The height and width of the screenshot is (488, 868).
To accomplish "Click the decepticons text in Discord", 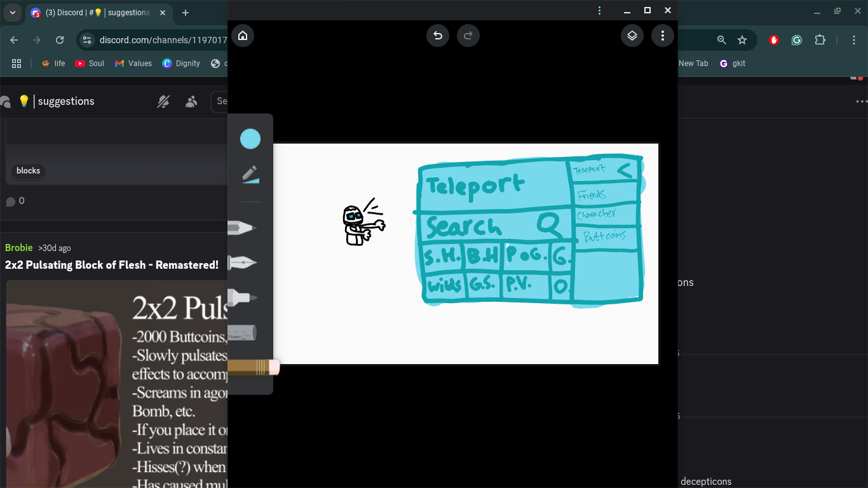I will [706, 482].
